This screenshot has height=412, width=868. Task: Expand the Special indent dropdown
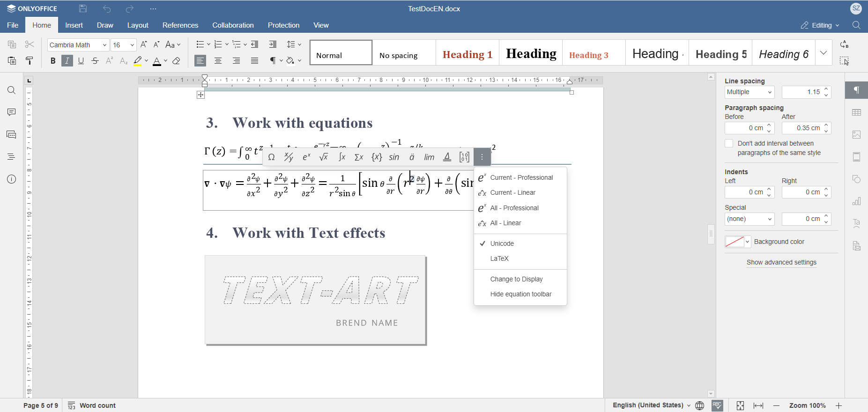[749, 219]
